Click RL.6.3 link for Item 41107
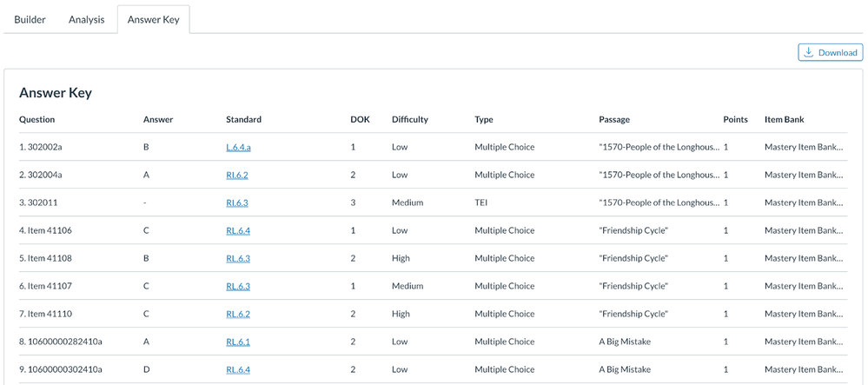Image resolution: width=868 pixels, height=385 pixels. tap(238, 286)
